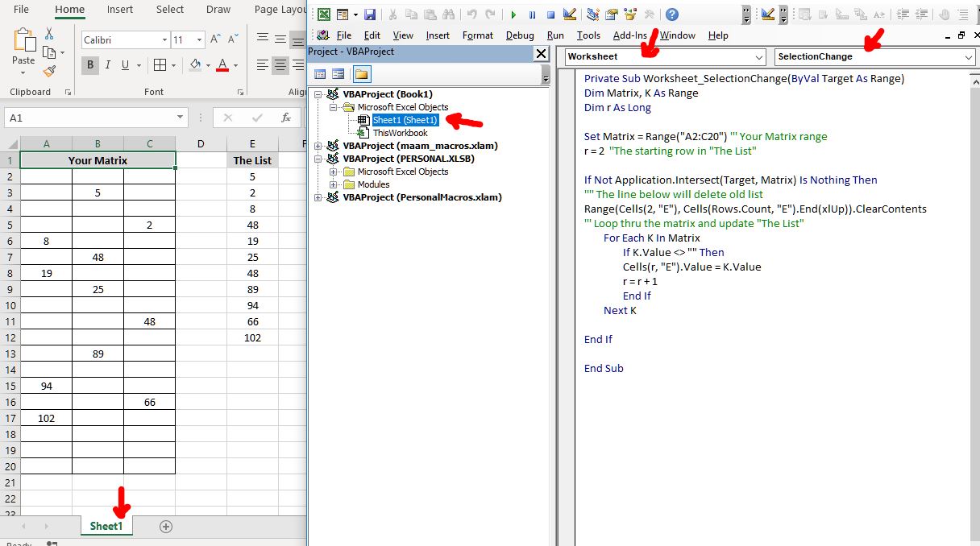980x546 pixels.
Task: Open the Worksheet object dropdown in code window
Action: 758,56
